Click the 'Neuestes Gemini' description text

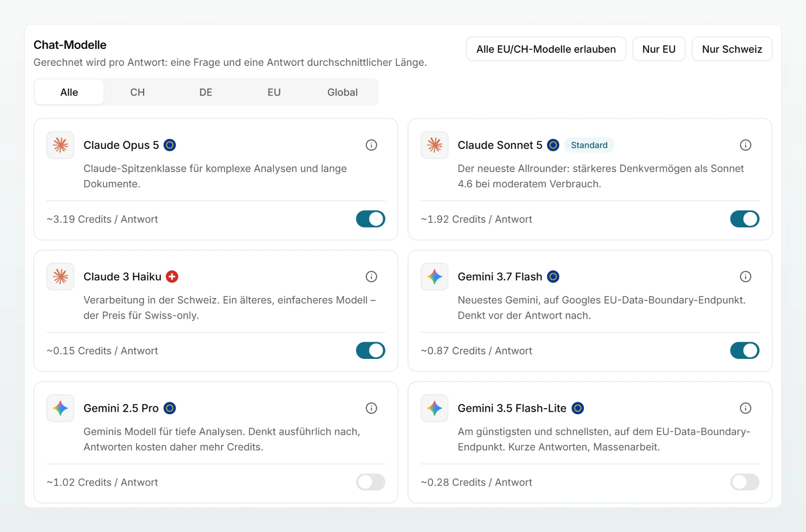pos(601,308)
